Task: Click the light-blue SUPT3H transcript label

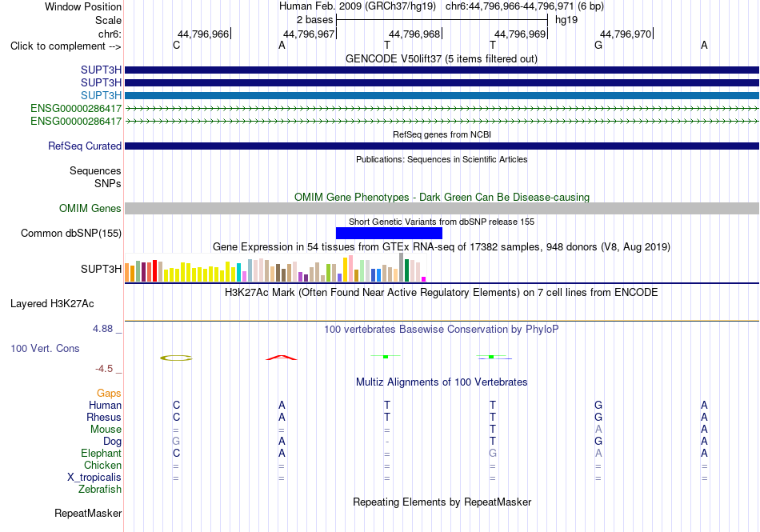Action: [101, 95]
